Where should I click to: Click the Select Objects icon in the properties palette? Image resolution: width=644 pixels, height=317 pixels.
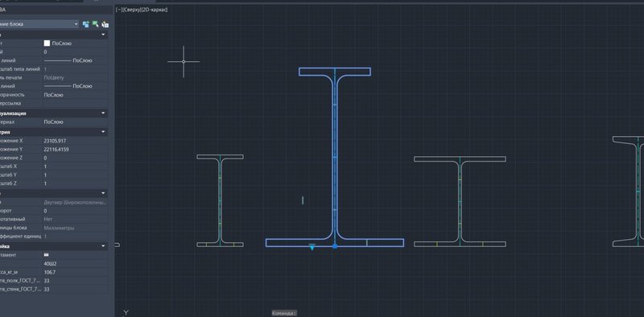[x=95, y=24]
